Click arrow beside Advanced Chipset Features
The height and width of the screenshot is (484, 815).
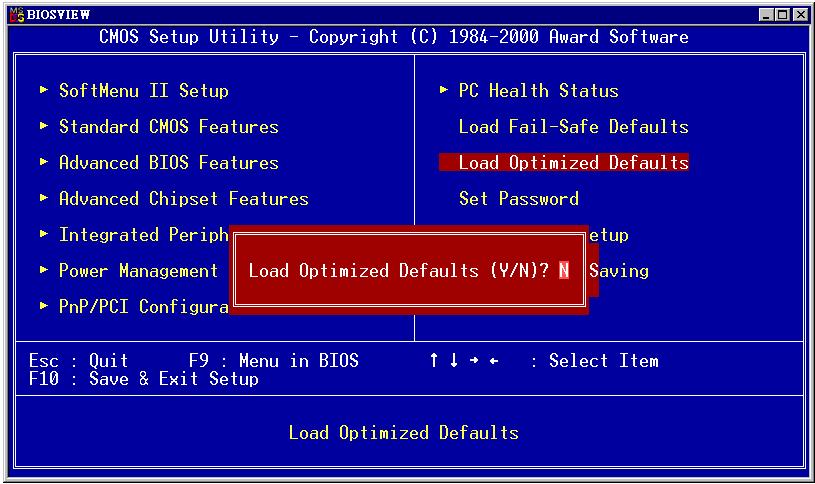click(44, 198)
